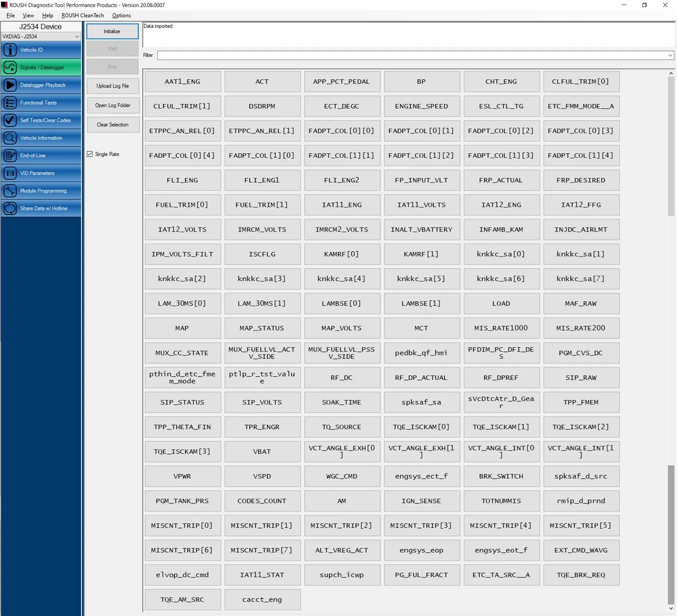Viewport: 678px width, 616px height.
Task: Toggle the Single Rate checkbox
Action: [x=90, y=154]
